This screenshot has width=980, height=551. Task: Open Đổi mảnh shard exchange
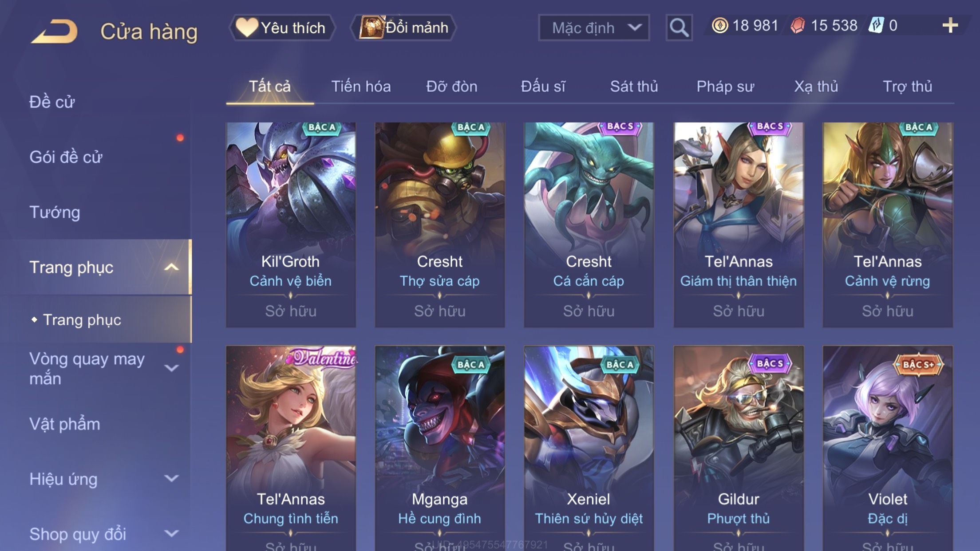pyautogui.click(x=403, y=28)
